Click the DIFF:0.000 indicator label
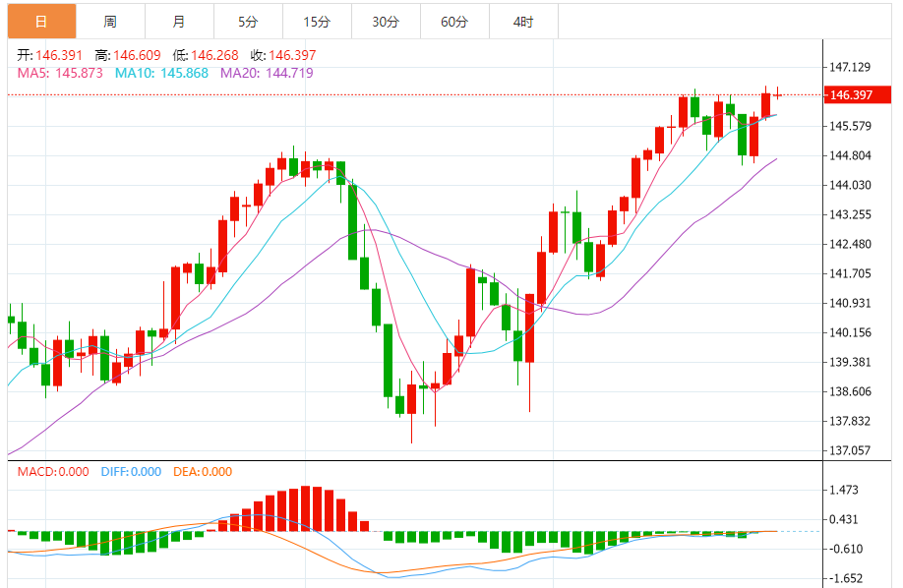This screenshot has width=903, height=588. pyautogui.click(x=131, y=472)
